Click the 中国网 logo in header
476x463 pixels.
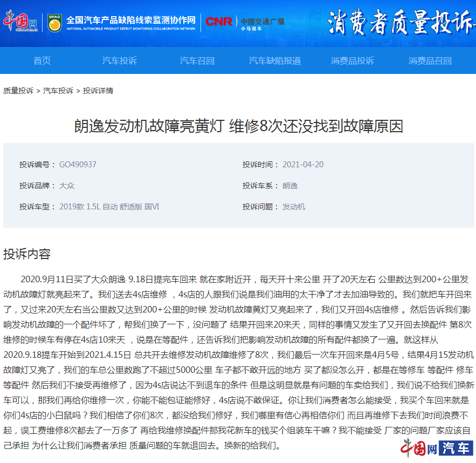20,21
